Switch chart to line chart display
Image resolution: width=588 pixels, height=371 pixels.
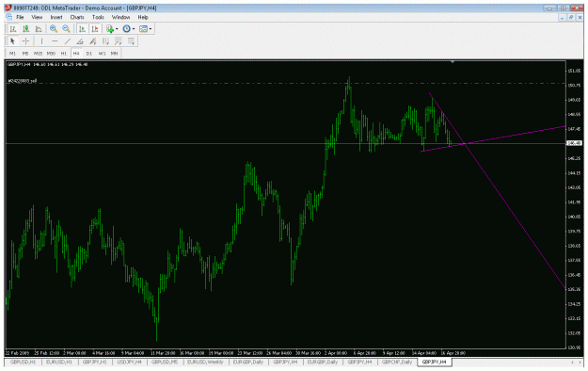click(x=39, y=29)
